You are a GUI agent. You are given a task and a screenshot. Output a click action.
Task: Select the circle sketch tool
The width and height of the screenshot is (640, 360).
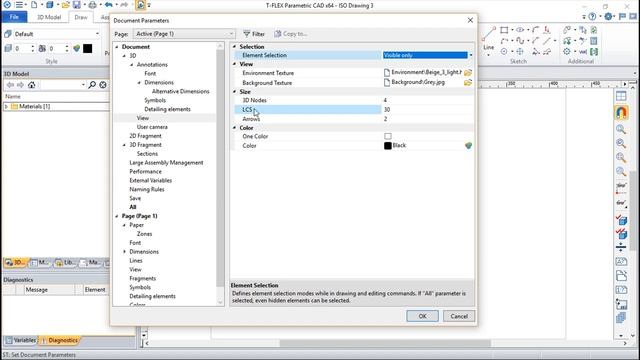504,51
